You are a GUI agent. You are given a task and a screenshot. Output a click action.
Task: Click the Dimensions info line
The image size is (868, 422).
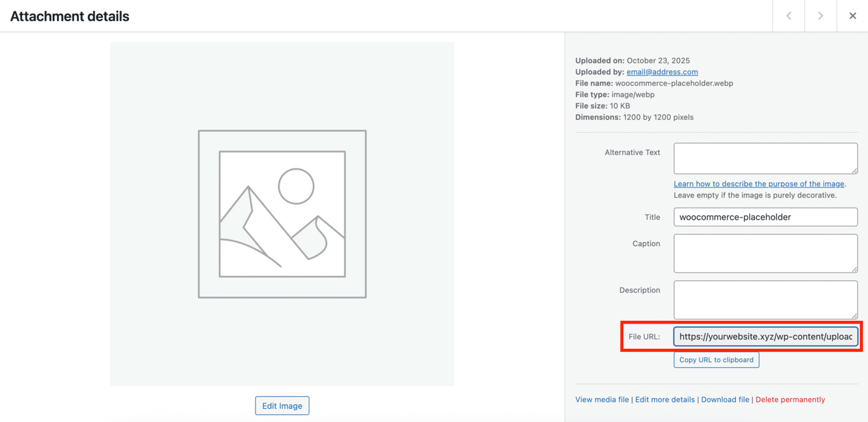634,117
